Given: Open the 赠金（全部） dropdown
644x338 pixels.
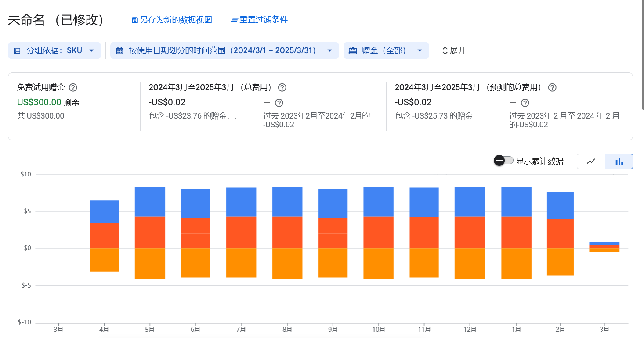Looking at the screenshot, I should (x=386, y=50).
